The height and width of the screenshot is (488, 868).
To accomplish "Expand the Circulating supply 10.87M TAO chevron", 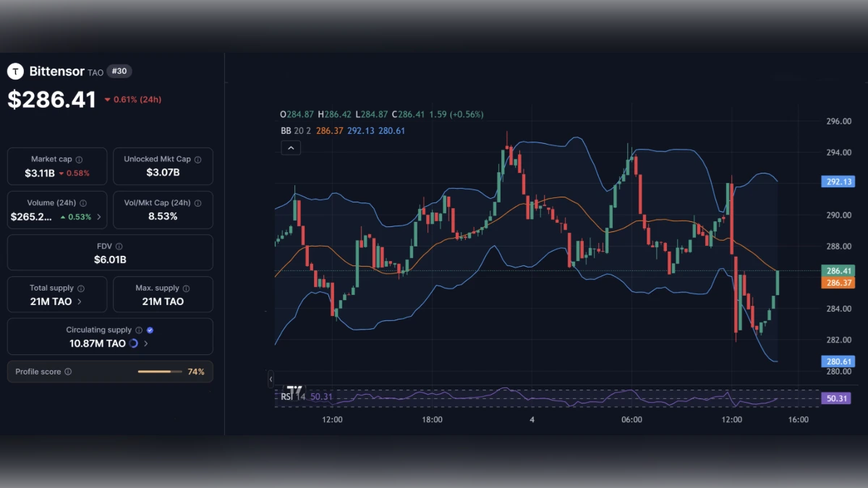I will (146, 343).
